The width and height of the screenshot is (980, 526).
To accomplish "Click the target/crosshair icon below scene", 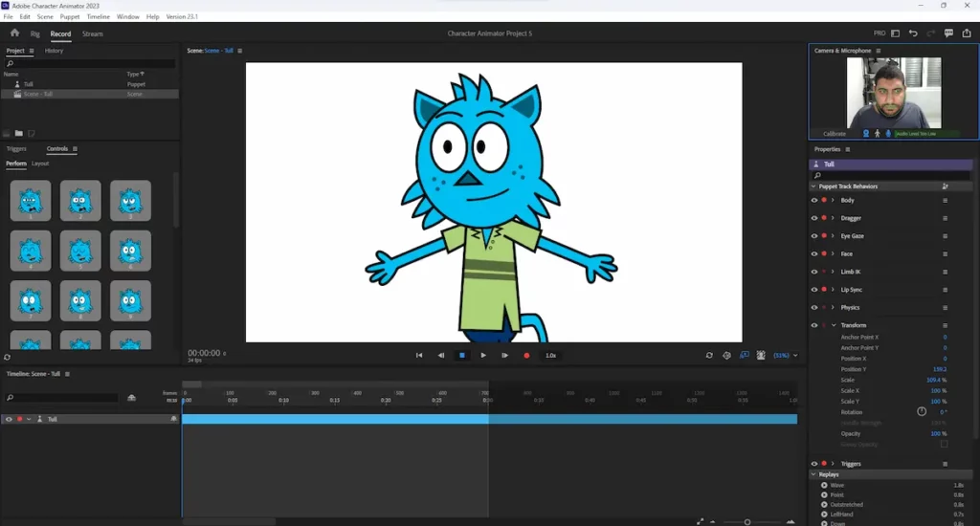I will [x=726, y=356].
